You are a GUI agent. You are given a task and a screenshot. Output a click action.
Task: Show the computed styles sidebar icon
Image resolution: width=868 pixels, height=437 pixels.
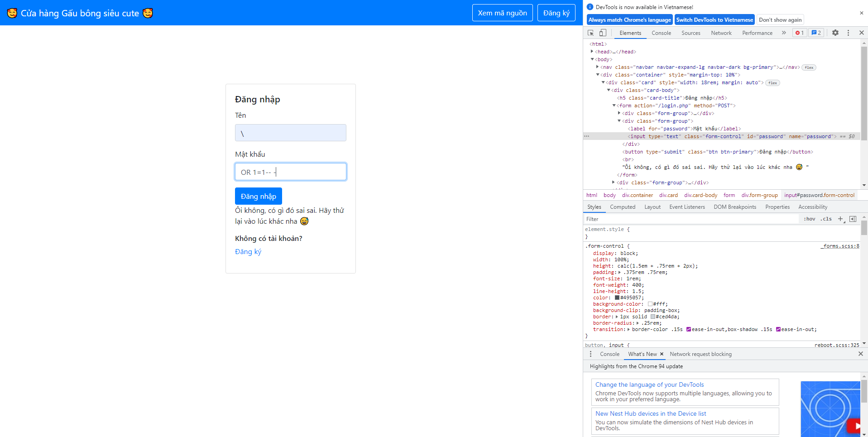pos(853,219)
